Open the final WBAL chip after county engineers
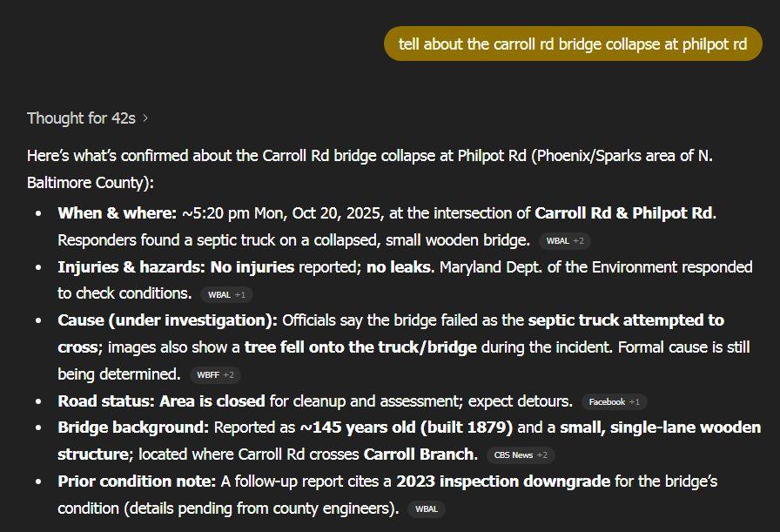This screenshot has height=532, width=780. [x=426, y=508]
